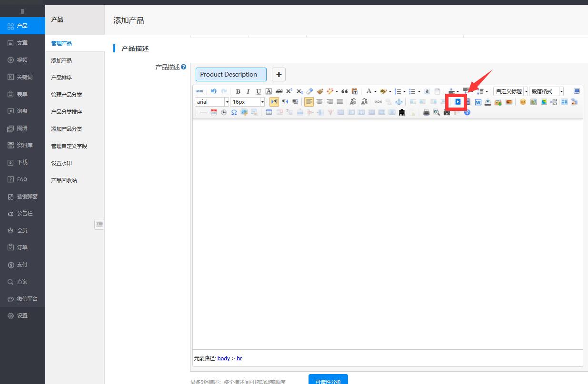
Task: Click the undo arrow icon
Action: pyautogui.click(x=213, y=91)
